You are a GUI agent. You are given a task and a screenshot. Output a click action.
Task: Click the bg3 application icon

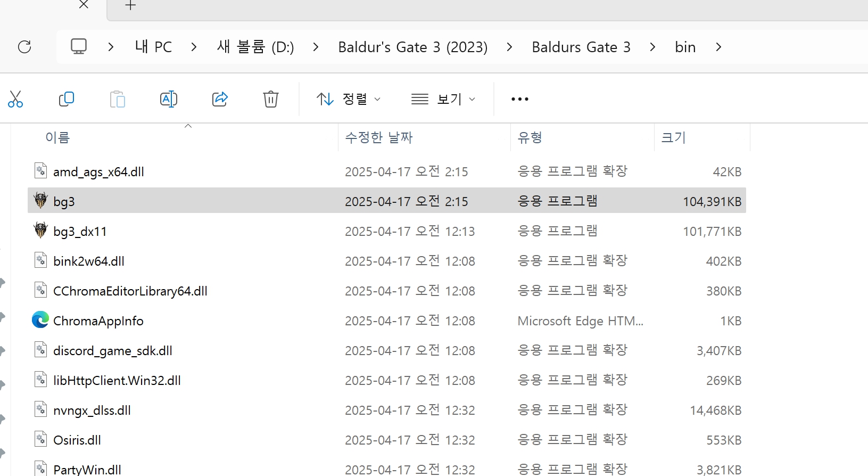click(40, 201)
